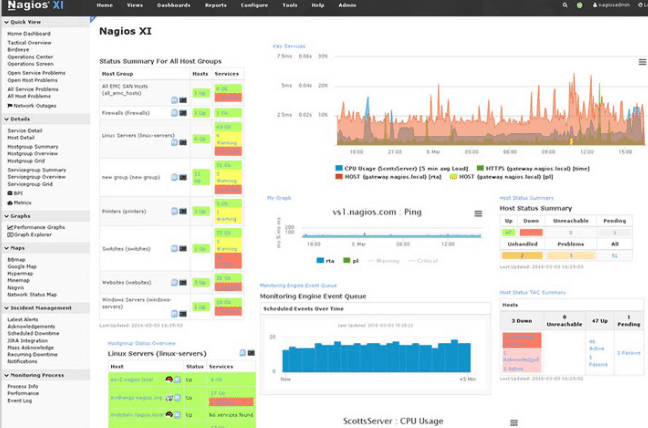Toggle the Critical line in Ping chart legend
This screenshot has width=648, height=428.
[423, 261]
